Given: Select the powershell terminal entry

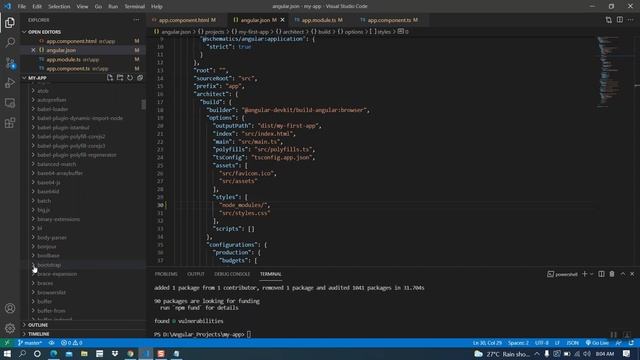Looking at the screenshot, I should (562, 274).
